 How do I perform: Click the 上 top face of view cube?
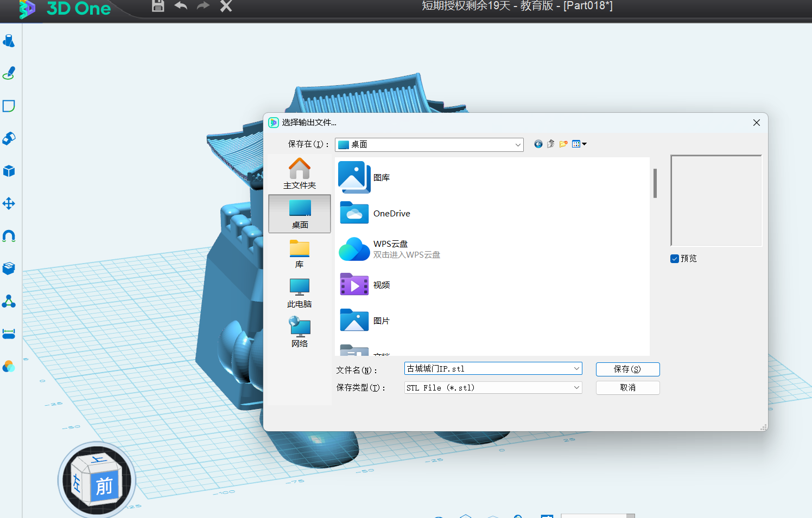[x=98, y=461]
